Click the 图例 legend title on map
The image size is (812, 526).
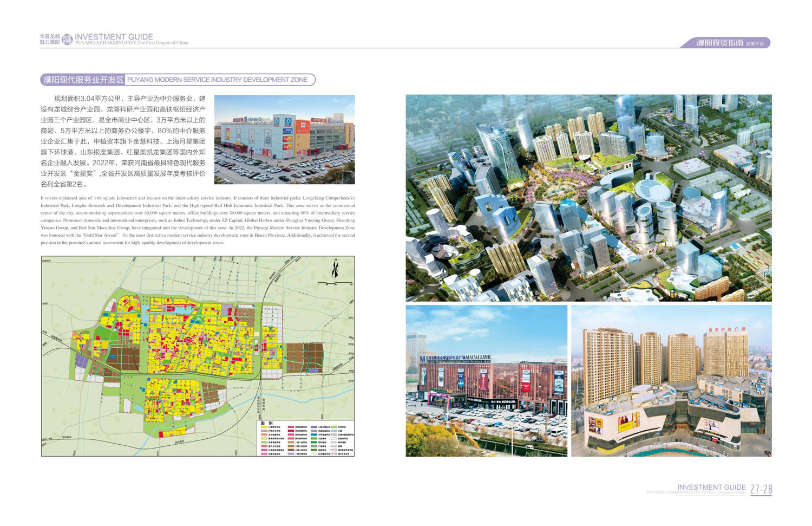(267, 423)
